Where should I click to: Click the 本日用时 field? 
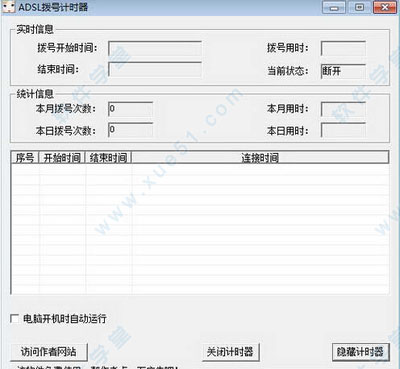343,130
